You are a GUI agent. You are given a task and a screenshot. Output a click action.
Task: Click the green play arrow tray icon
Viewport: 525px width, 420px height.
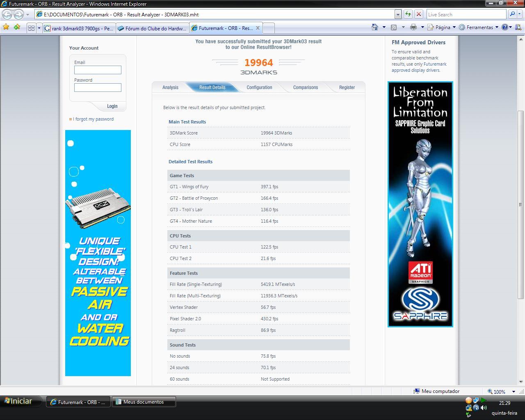pos(484,400)
